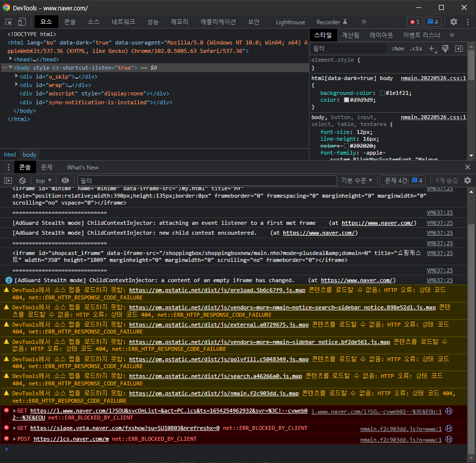Screen dimensions: 476x463
Task: Click the Styles filter input field
Action: point(348,48)
